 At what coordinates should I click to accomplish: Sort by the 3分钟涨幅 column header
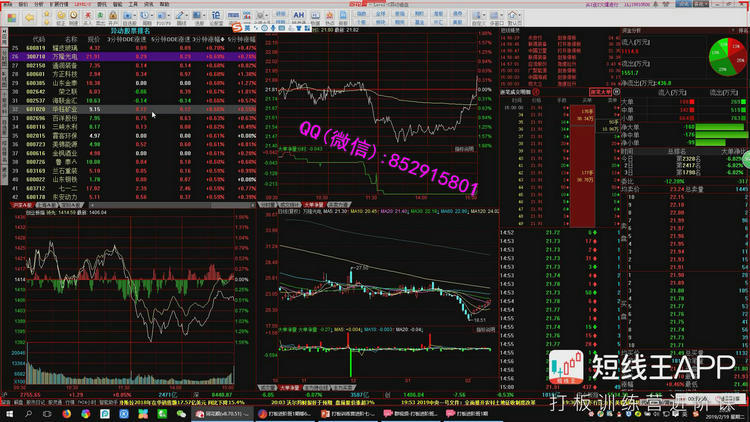coord(208,38)
